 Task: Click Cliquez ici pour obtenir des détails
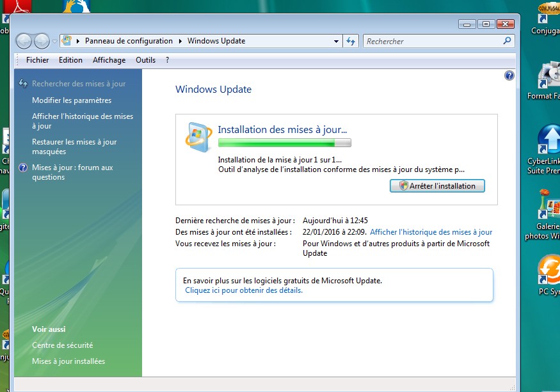tap(244, 290)
